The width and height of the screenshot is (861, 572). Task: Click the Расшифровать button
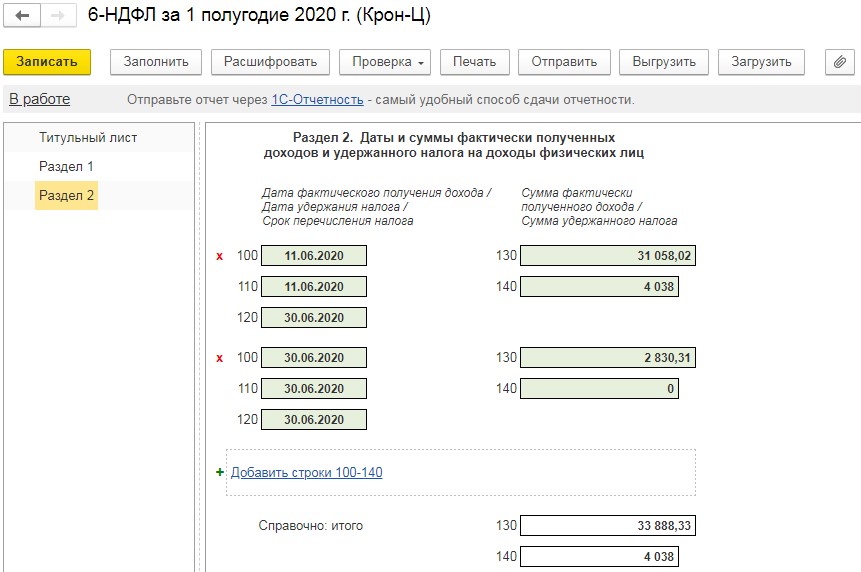click(270, 62)
